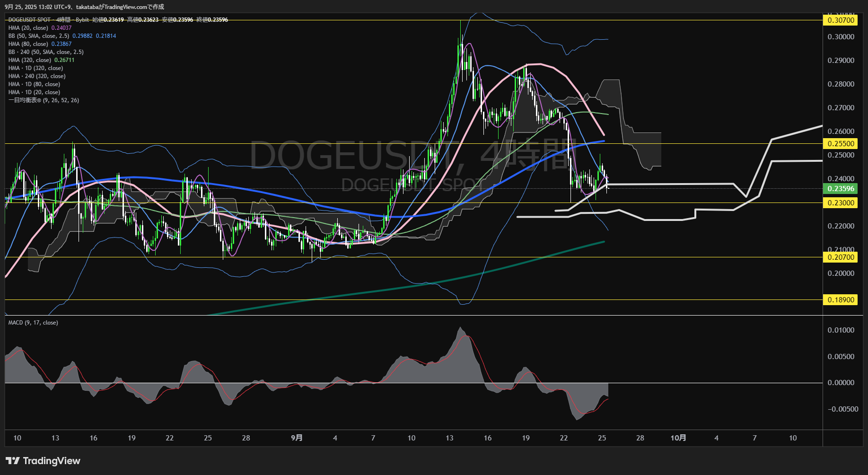868x475 pixels.
Task: Click the HMA · 1D (320, close) legend
Action: 35,68
